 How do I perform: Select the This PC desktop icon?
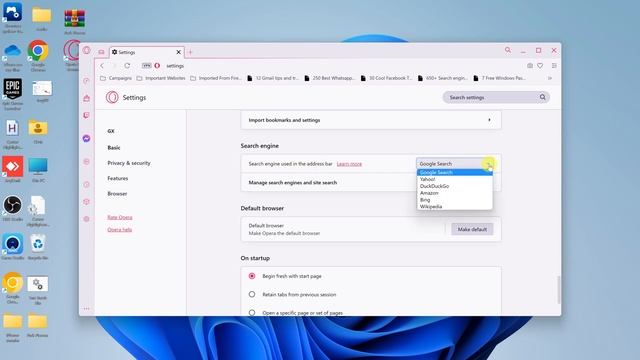point(38,169)
